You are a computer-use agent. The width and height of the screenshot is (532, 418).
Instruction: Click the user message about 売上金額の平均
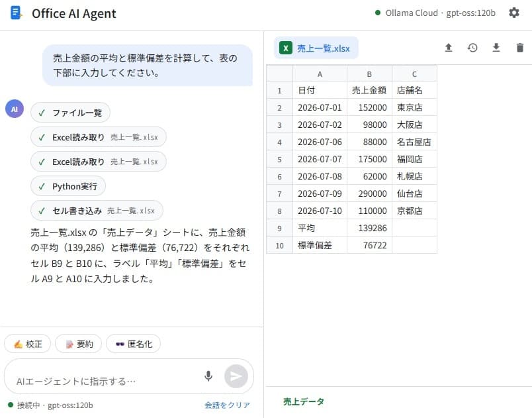(148, 65)
